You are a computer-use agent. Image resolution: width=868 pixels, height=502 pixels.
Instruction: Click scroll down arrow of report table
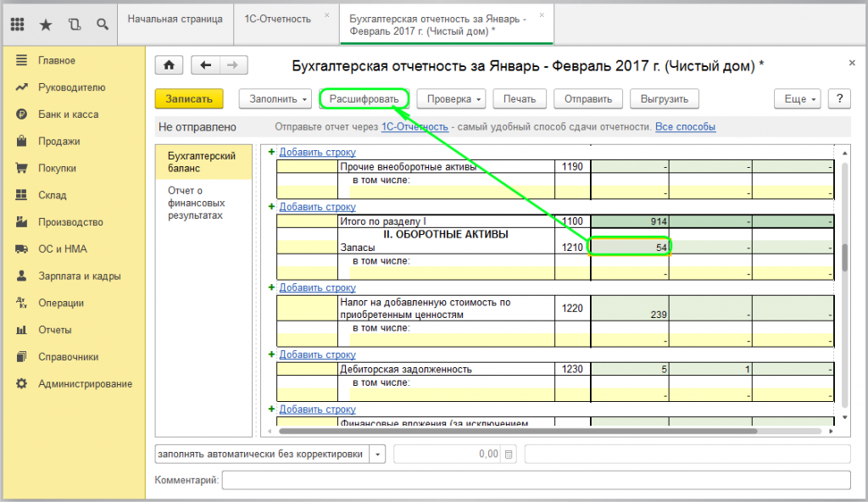pyautogui.click(x=845, y=418)
